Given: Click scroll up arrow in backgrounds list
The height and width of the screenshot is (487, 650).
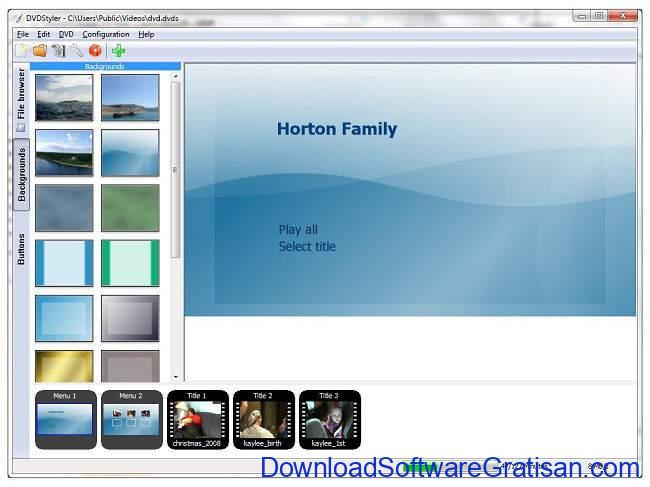Looking at the screenshot, I should 176,77.
